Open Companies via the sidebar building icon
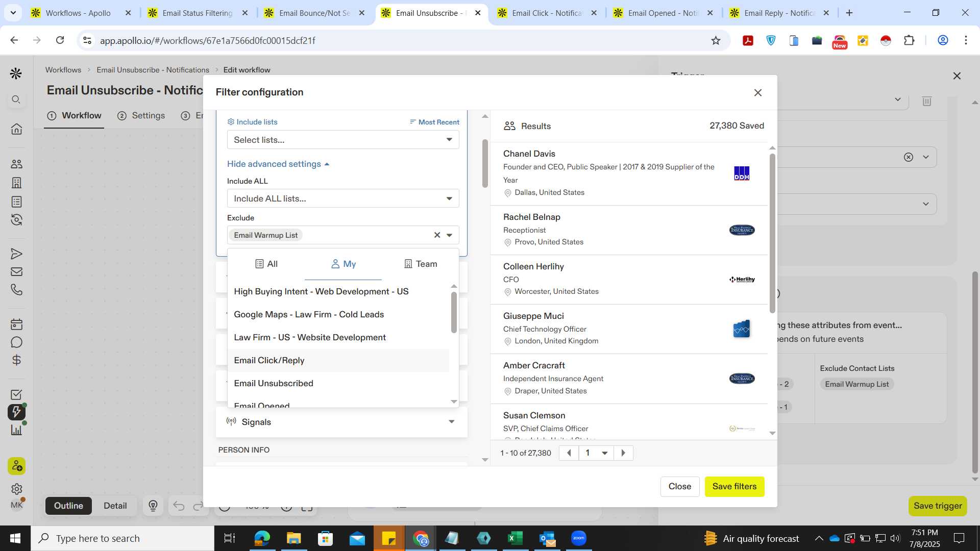Image resolution: width=980 pixels, height=551 pixels. coord(16,183)
